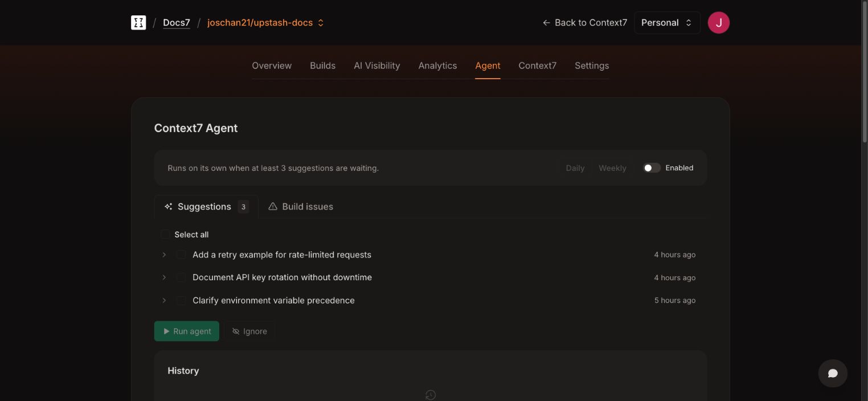The width and height of the screenshot is (868, 401).
Task: Toggle the Enabled agent switch
Action: pos(652,168)
